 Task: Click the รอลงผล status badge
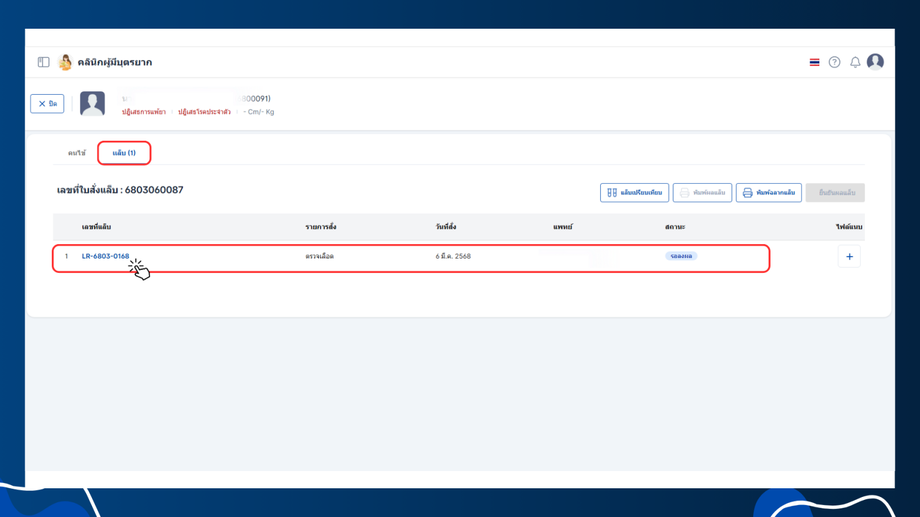[681, 256]
